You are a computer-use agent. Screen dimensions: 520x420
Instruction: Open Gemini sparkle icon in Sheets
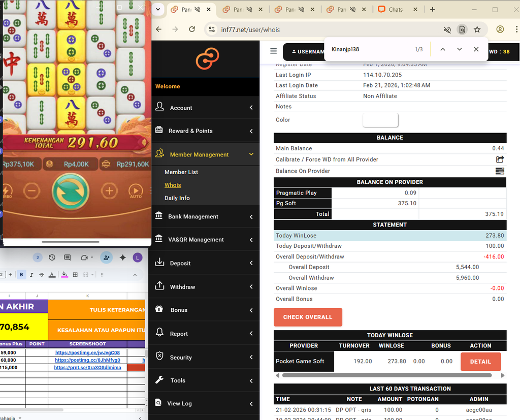(x=123, y=257)
